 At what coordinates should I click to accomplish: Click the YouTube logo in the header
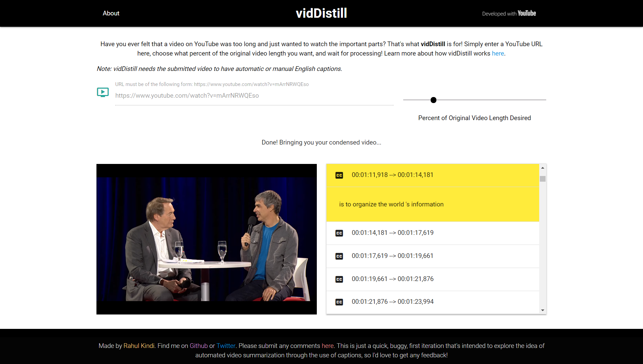[x=526, y=13]
